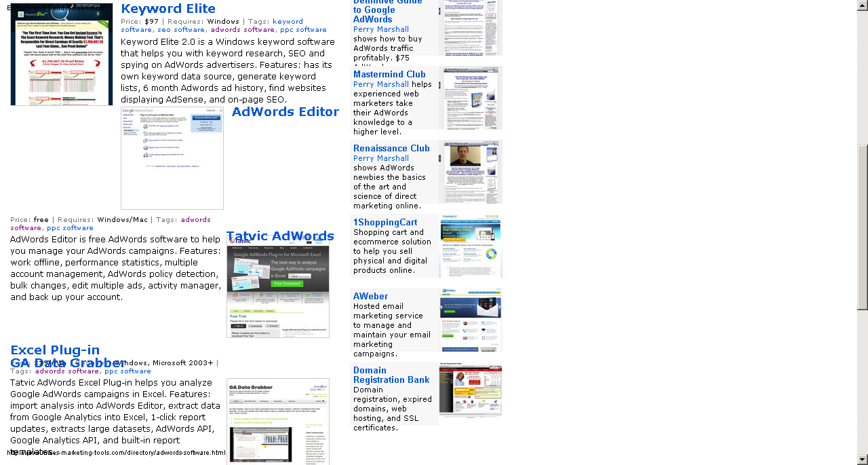Image resolution: width=868 pixels, height=465 pixels.
Task: Click 'ppc software' tag in Tatvic entry
Action: point(127,371)
